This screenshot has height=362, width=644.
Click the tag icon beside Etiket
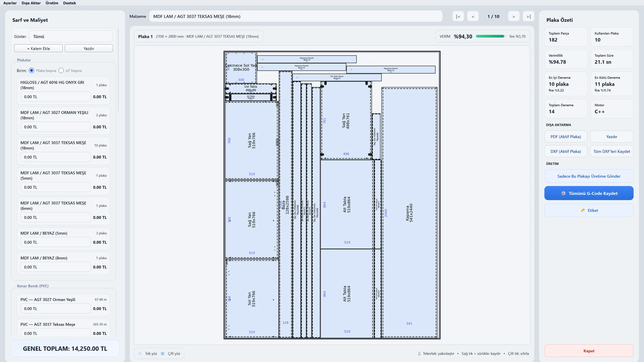(583, 210)
